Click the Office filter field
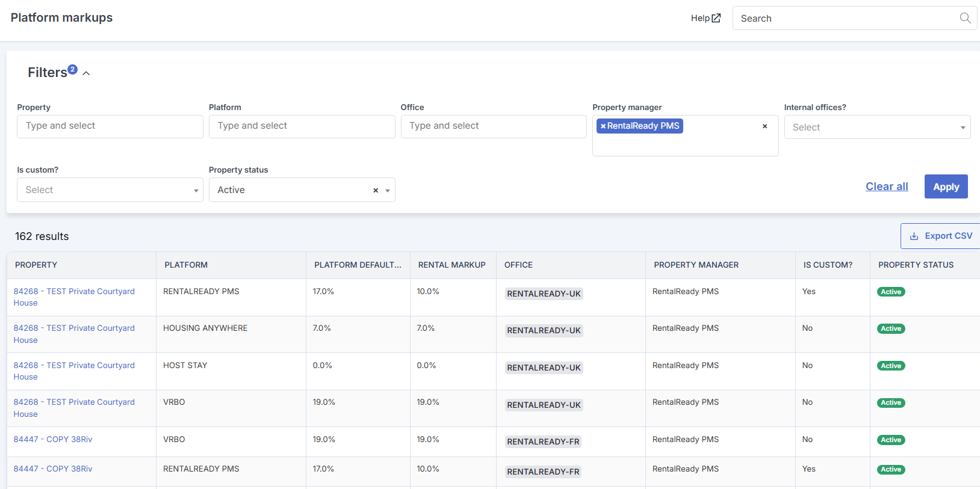 [x=494, y=126]
